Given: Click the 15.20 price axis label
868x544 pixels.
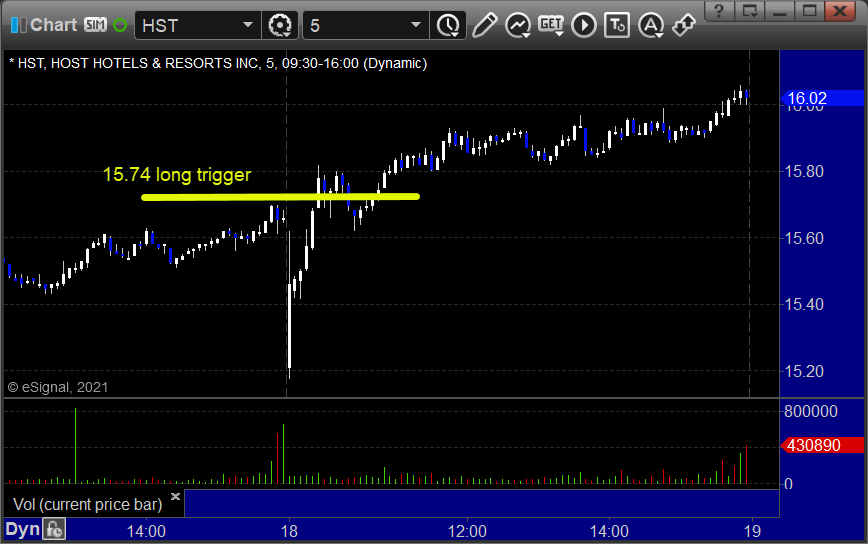Looking at the screenshot, I should 804,371.
